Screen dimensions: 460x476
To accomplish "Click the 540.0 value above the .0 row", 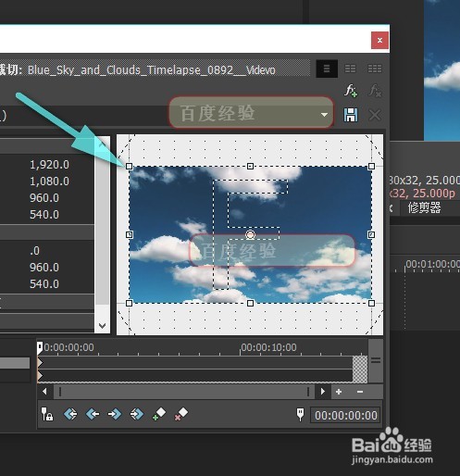I will (44, 215).
